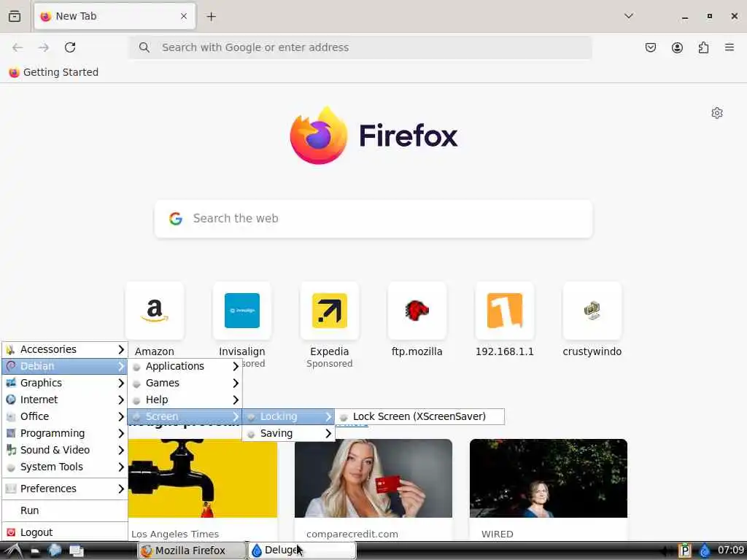Open the System Tools menu category
The height and width of the screenshot is (560, 747).
point(65,467)
